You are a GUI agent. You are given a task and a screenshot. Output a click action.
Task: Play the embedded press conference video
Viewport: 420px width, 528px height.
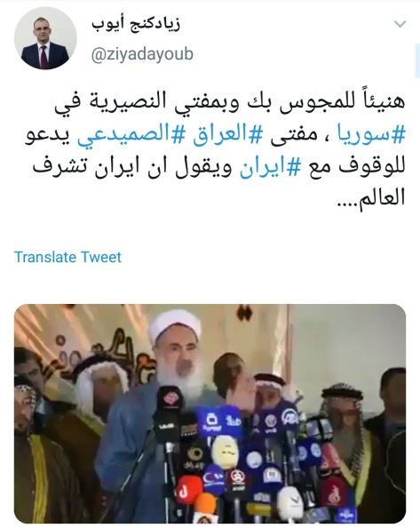coord(210,413)
